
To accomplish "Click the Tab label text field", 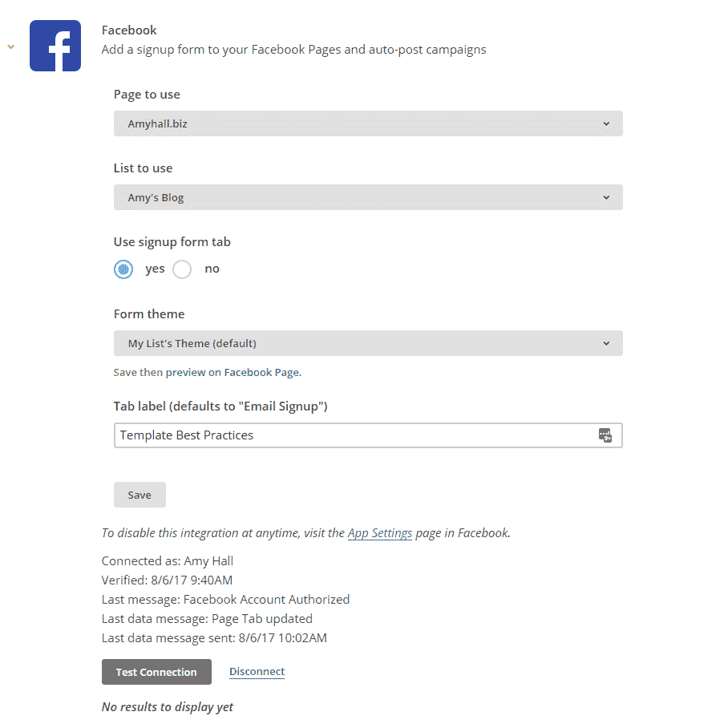I will (368, 435).
